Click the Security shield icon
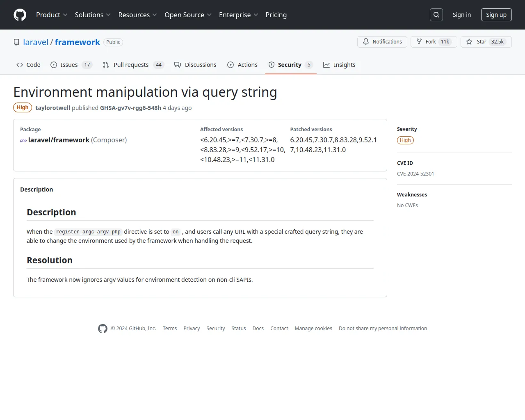The width and height of the screenshot is (525, 420). click(x=272, y=65)
